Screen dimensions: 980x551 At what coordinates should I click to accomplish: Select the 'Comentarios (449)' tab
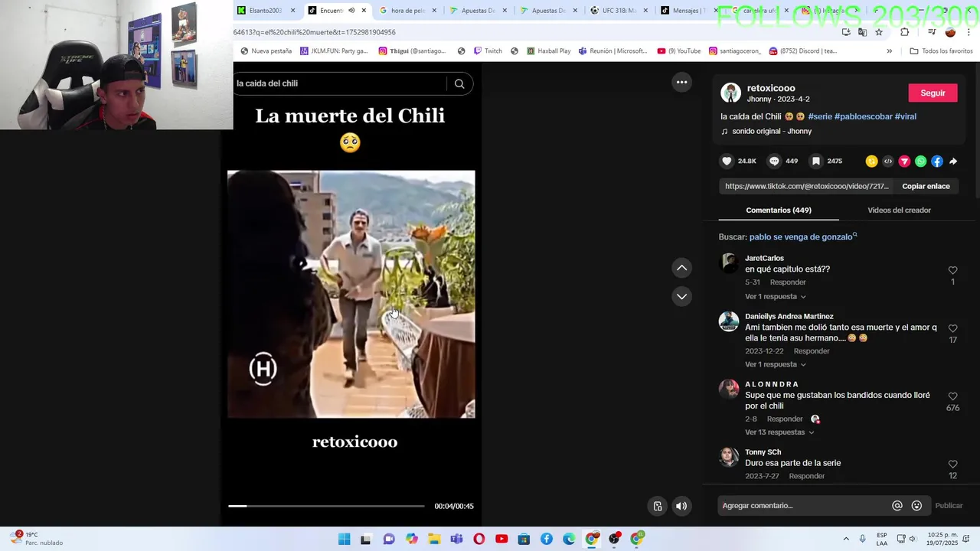(779, 210)
